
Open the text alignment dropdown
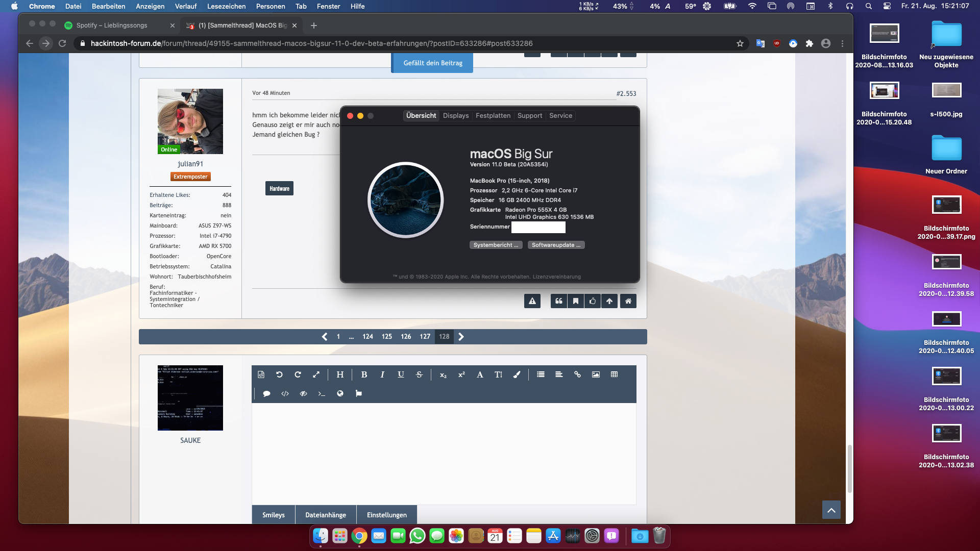pos(559,374)
